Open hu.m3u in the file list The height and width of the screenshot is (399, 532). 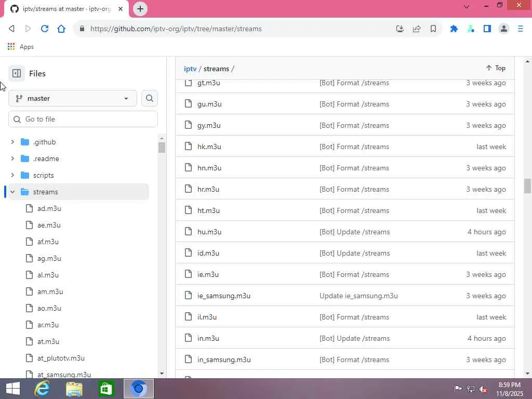pos(209,232)
